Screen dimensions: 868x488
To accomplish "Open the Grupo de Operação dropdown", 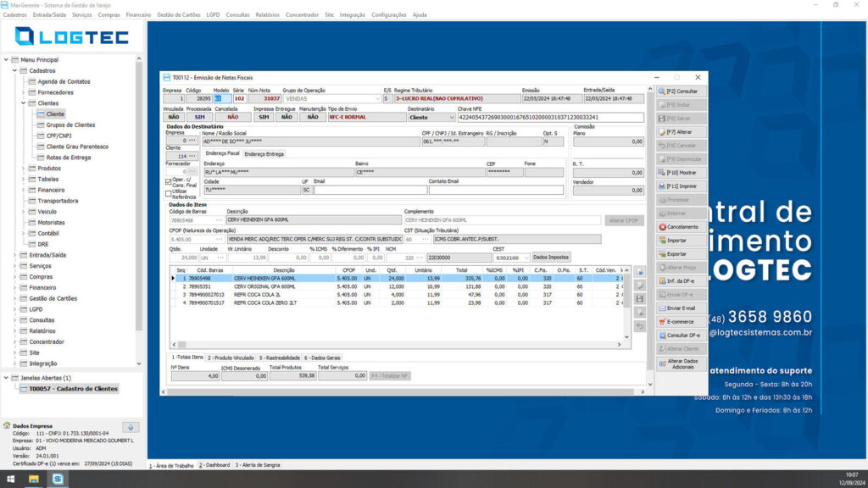I will (377, 99).
